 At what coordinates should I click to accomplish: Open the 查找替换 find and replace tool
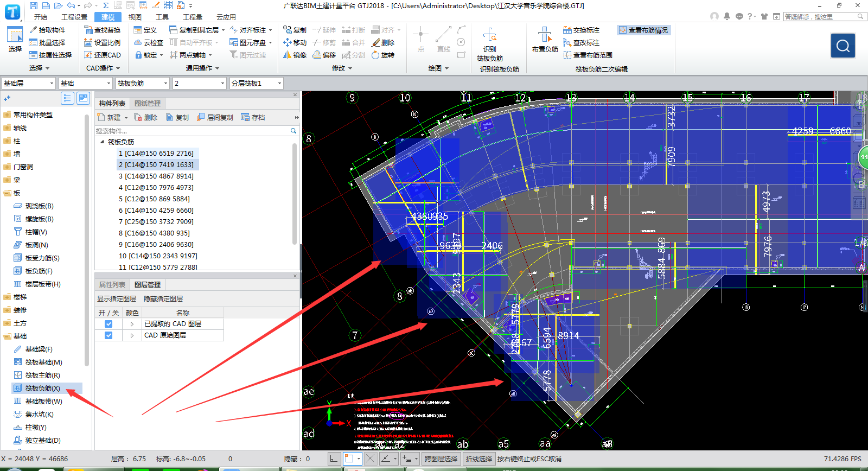[x=103, y=30]
